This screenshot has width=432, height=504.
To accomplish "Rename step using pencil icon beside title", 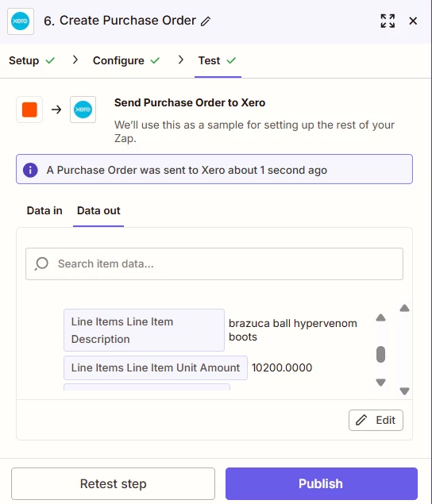I will point(206,21).
